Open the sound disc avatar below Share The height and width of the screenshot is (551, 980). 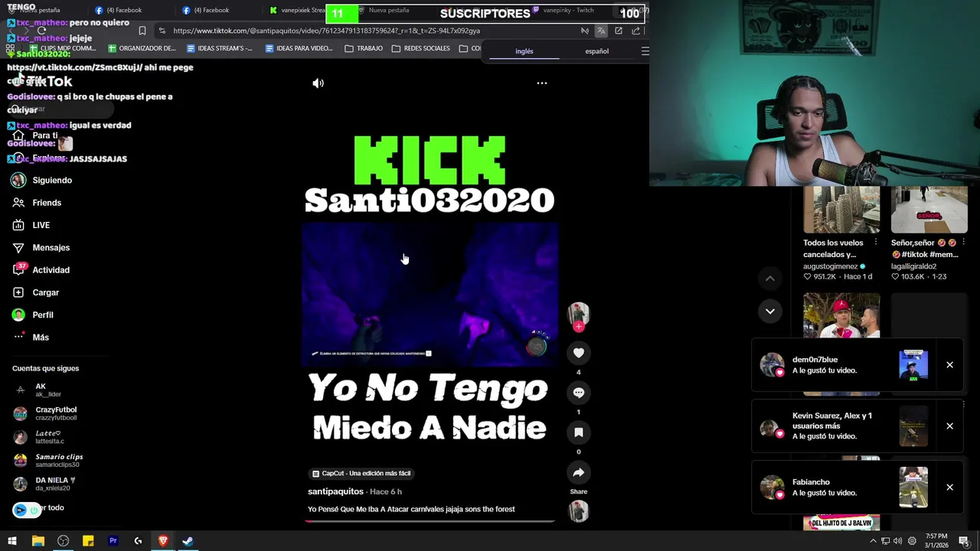point(578,511)
